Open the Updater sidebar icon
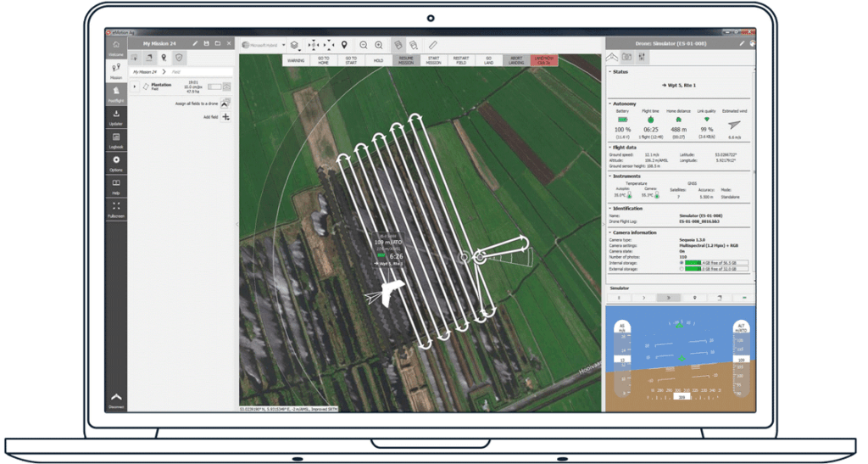This screenshot has height=464, width=868. (x=115, y=116)
